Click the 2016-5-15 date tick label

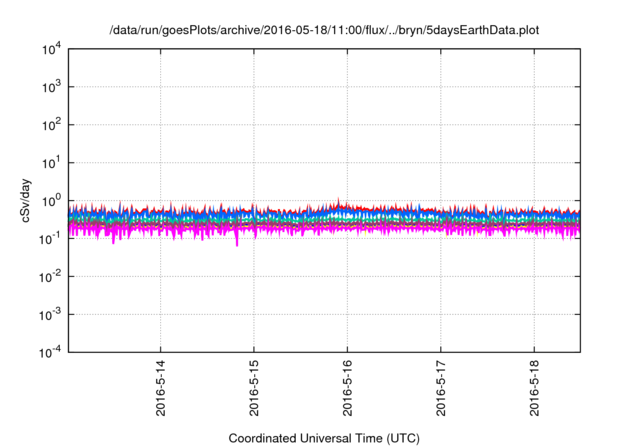254,388
